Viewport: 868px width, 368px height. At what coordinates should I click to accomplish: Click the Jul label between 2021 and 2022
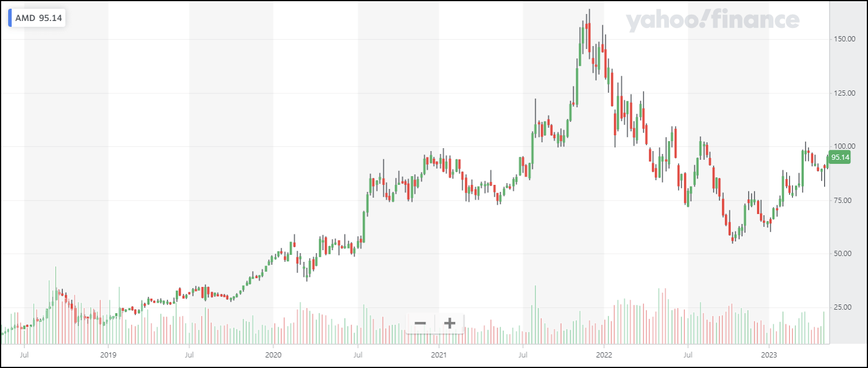(522, 354)
